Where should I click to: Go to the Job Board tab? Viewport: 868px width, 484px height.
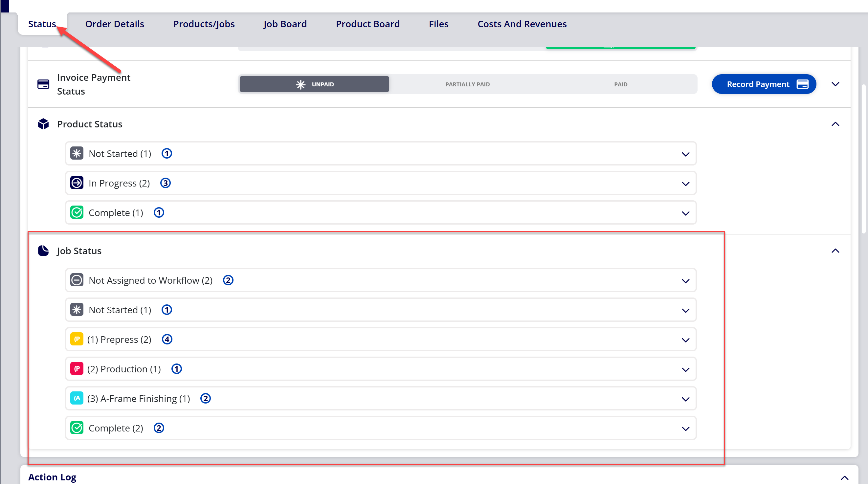[x=285, y=24]
